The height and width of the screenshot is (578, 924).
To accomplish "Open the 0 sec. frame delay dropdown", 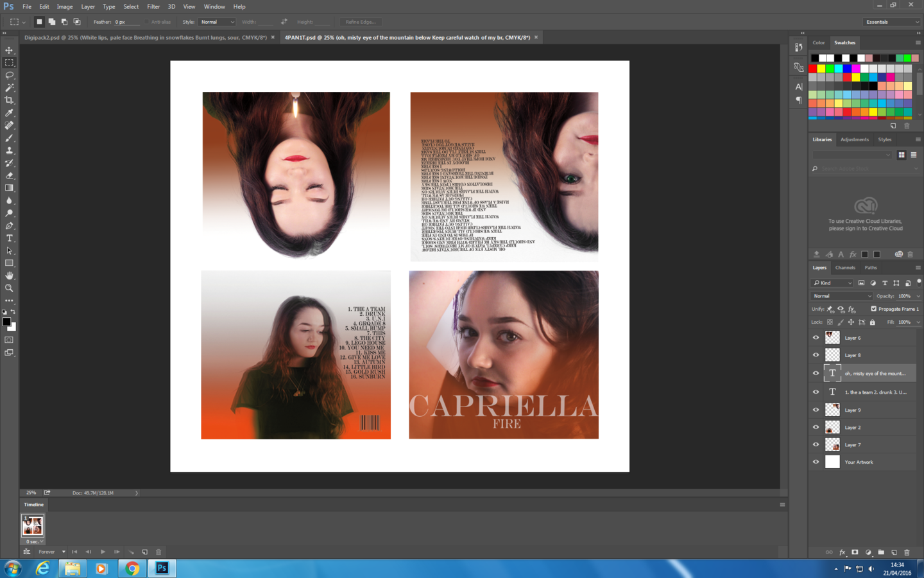I will coord(35,541).
